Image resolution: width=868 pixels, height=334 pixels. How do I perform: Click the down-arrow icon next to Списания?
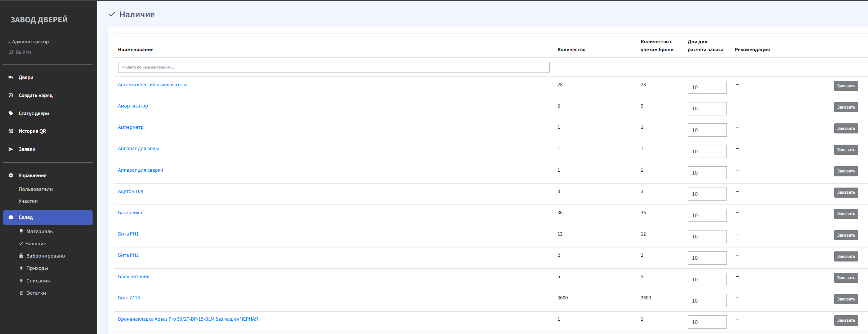click(21, 281)
